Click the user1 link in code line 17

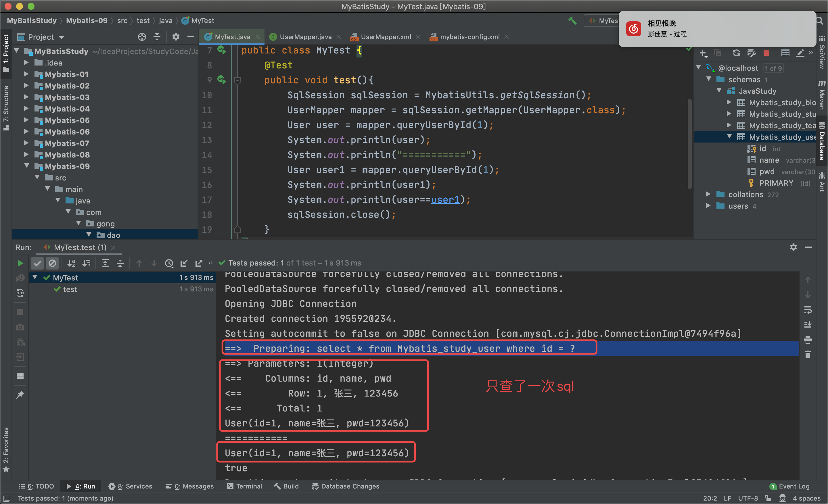(445, 199)
